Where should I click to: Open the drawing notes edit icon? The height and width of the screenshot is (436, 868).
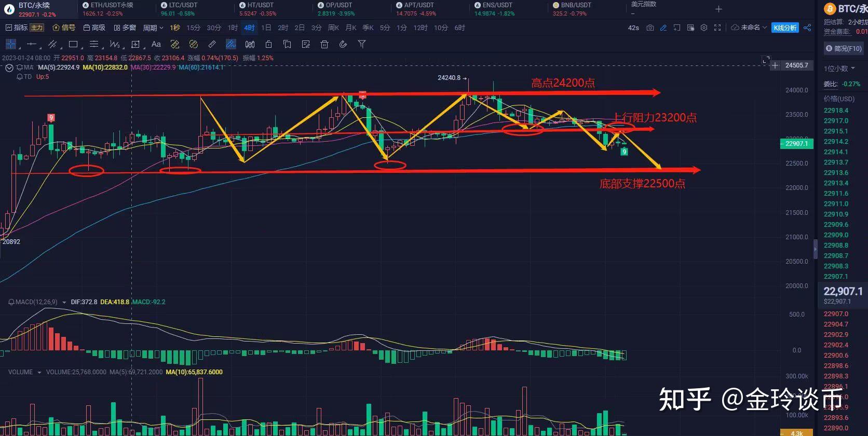pos(306,44)
